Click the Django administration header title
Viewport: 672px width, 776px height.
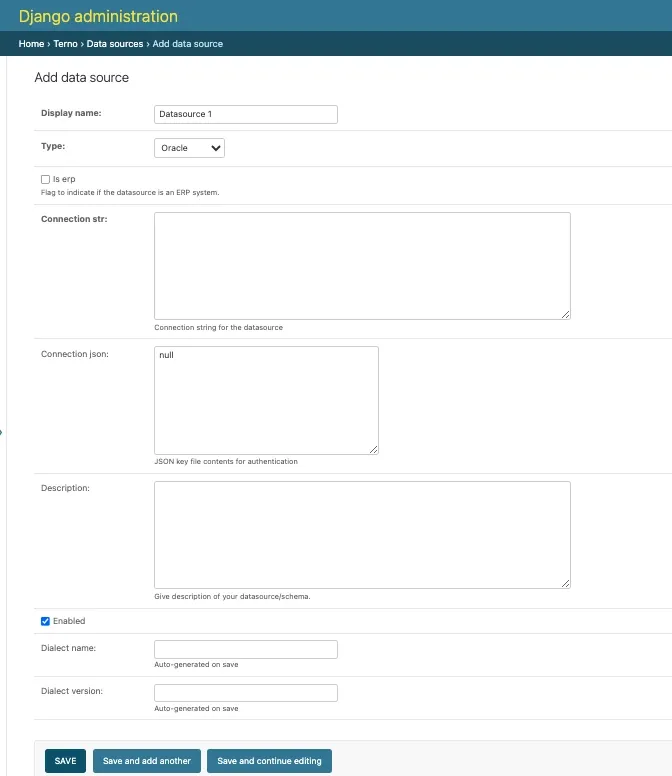pos(98,16)
